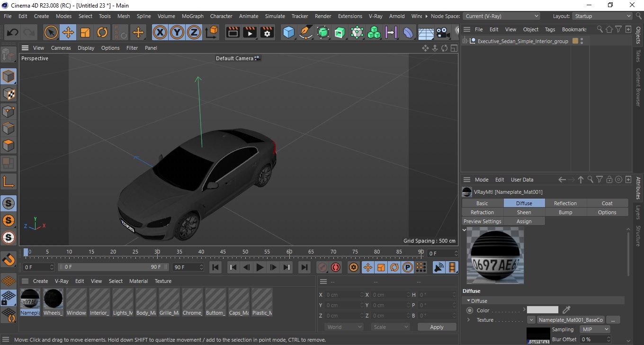
Task: Activate the Rotate tool in top toolbar
Action: 102,33
